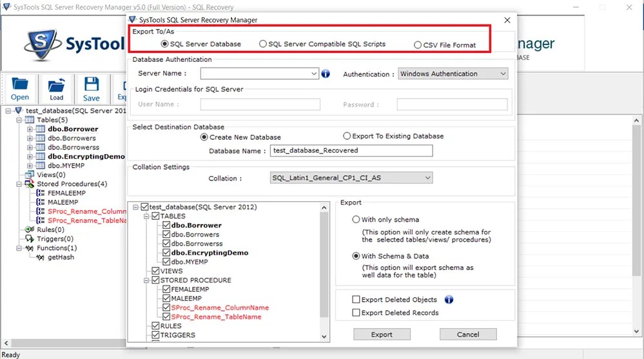Open the Authentication dropdown
The height and width of the screenshot is (359, 644).
coord(503,73)
